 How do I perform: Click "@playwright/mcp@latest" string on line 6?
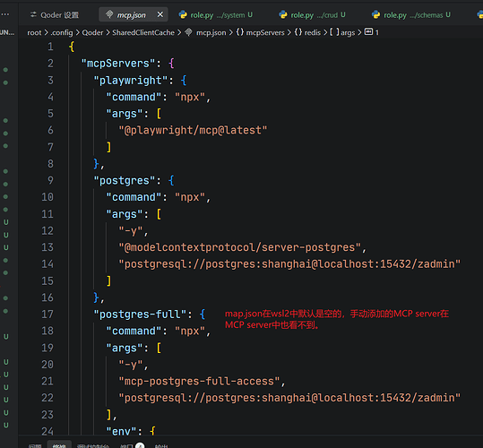pos(193,130)
